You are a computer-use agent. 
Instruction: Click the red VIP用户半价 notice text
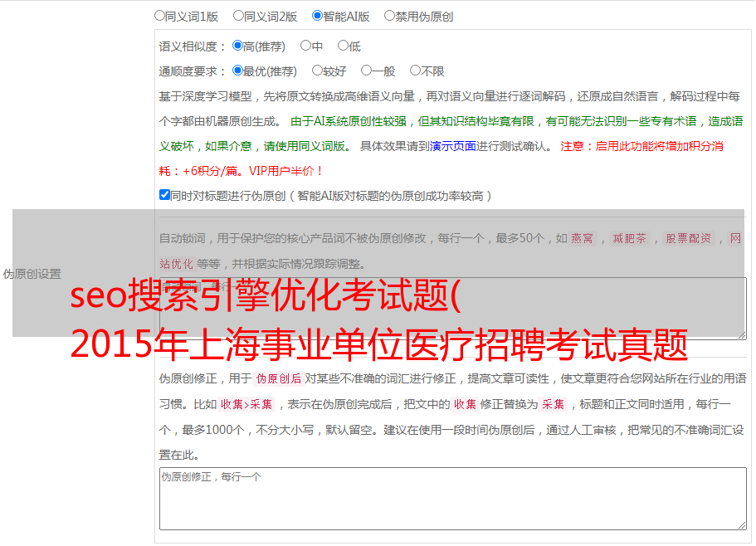tap(286, 171)
